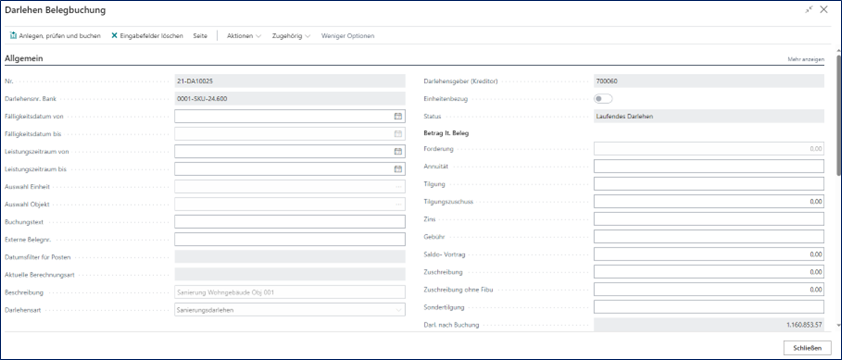
Task: Click into the Zuschreibung field
Action: pos(709,272)
